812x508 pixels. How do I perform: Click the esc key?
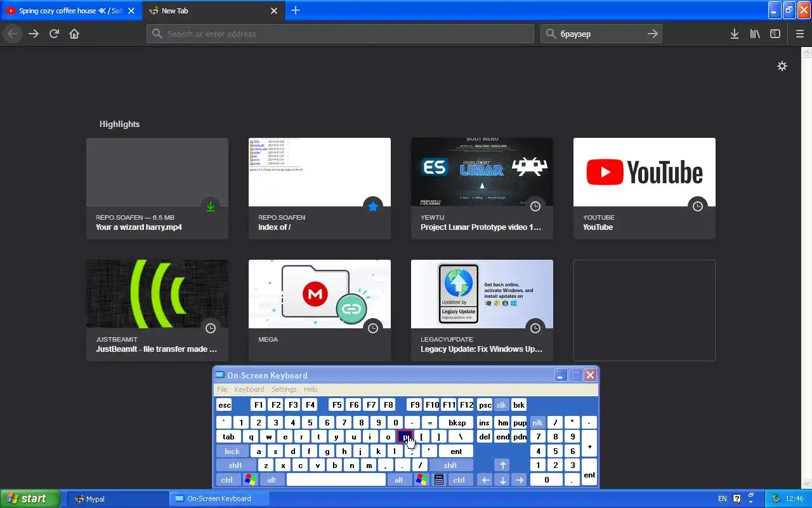pos(225,405)
